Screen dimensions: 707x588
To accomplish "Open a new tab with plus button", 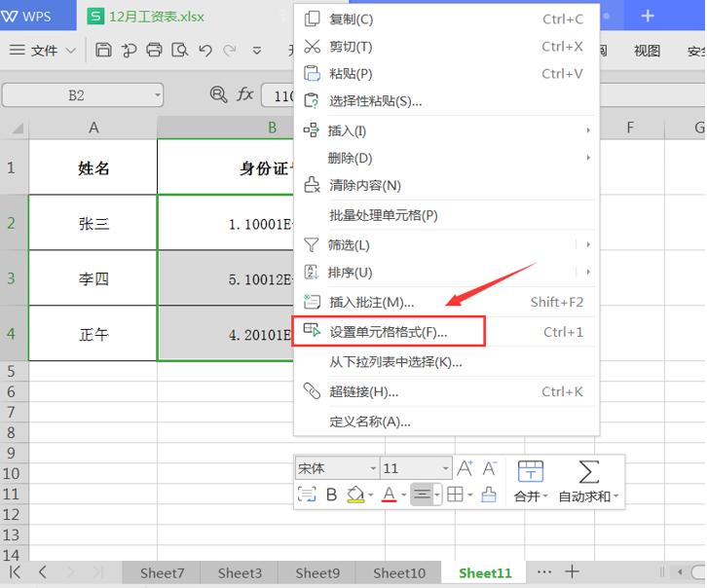I will coord(648,17).
